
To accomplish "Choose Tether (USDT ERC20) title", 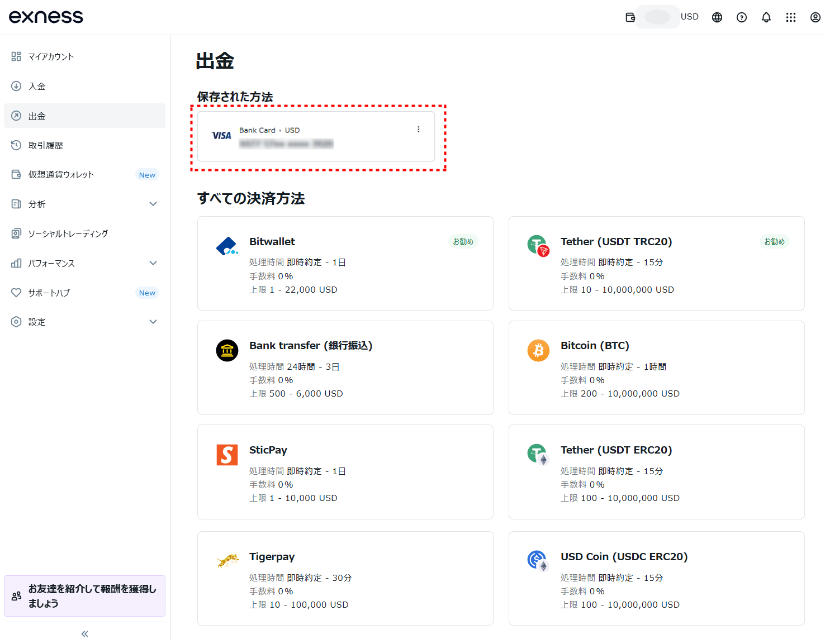I will [x=616, y=450].
